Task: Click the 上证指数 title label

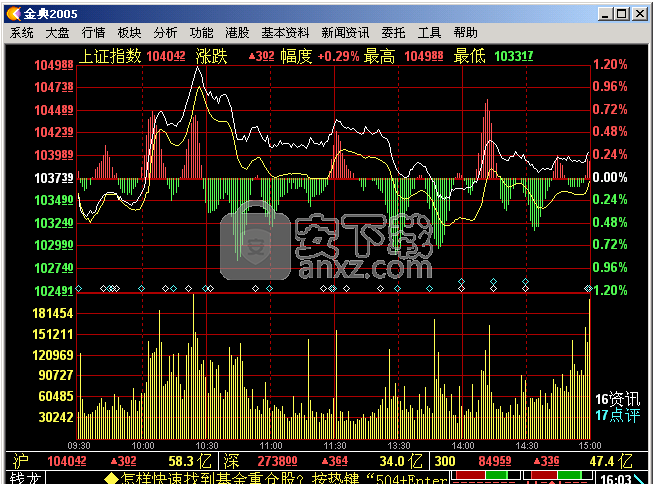Action: [x=110, y=56]
